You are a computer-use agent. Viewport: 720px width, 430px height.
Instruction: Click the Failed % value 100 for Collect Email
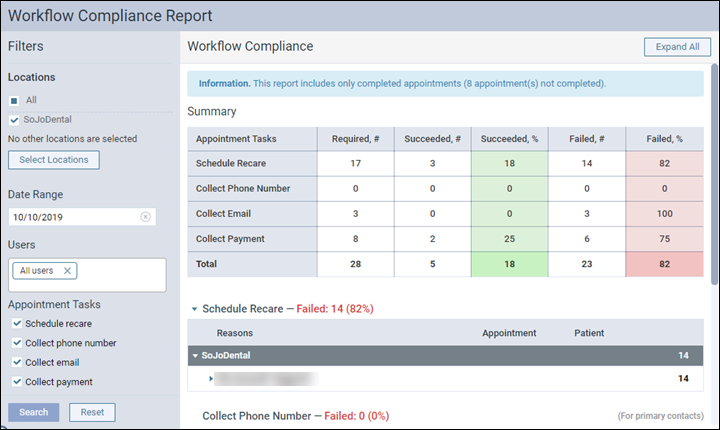(x=664, y=214)
